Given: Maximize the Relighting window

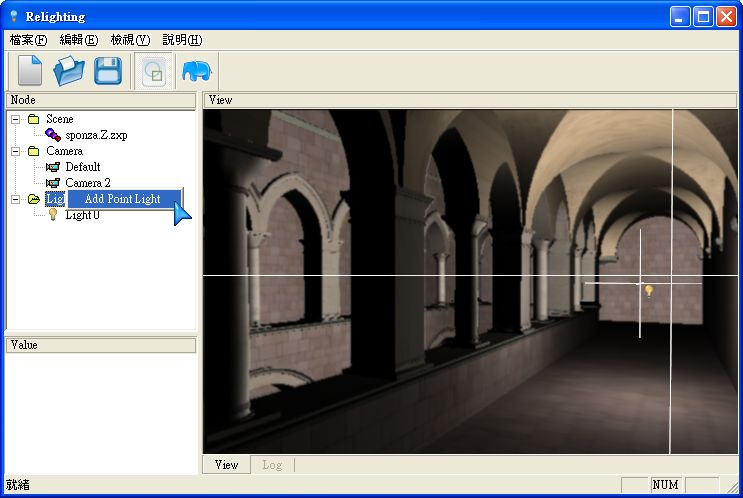Looking at the screenshot, I should pyautogui.click(x=703, y=17).
